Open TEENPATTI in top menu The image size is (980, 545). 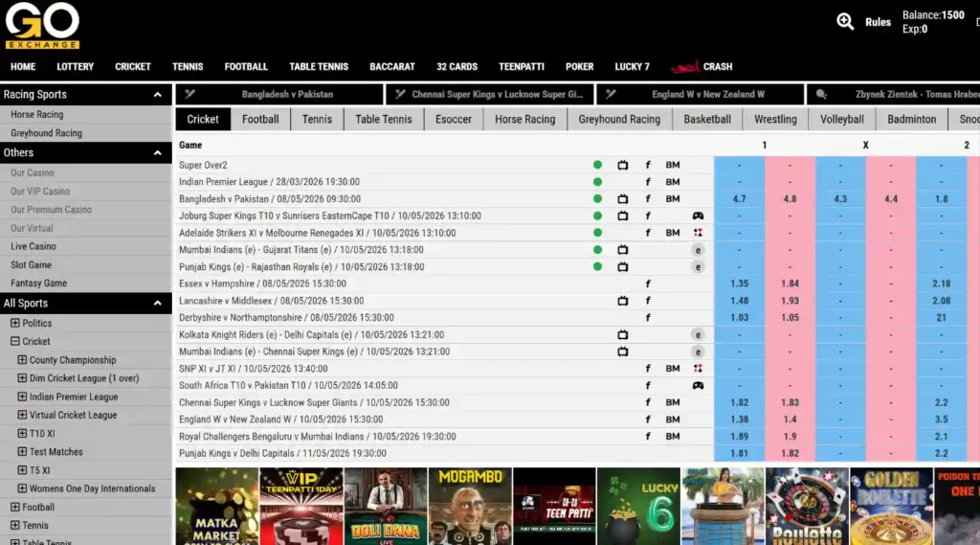point(522,66)
